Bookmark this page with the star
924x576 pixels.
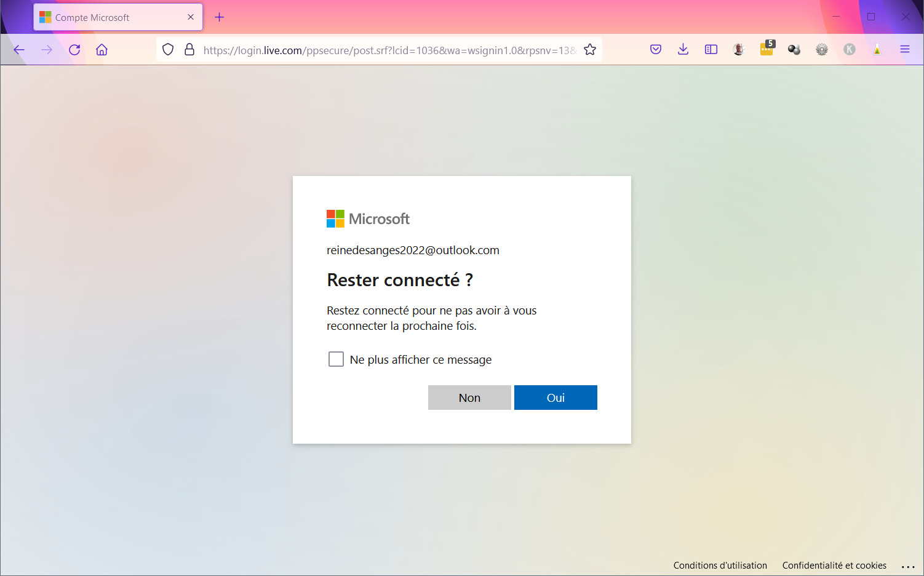590,50
